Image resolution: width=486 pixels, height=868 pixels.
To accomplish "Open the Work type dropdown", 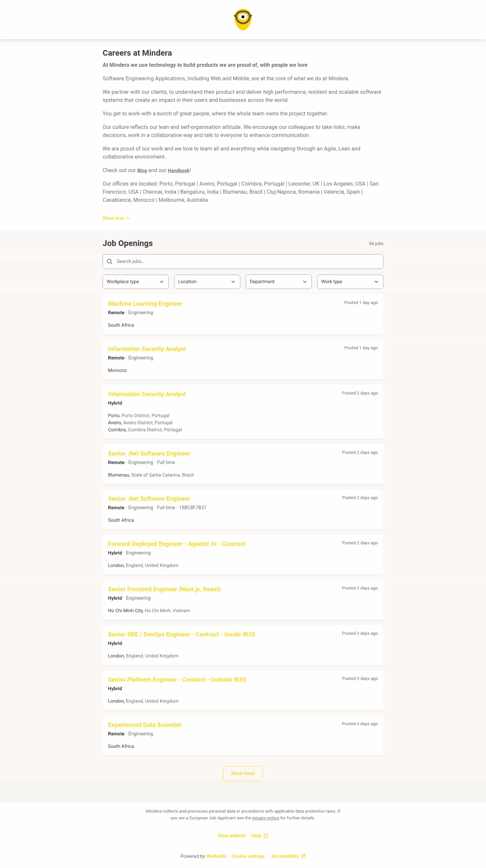I will click(350, 282).
